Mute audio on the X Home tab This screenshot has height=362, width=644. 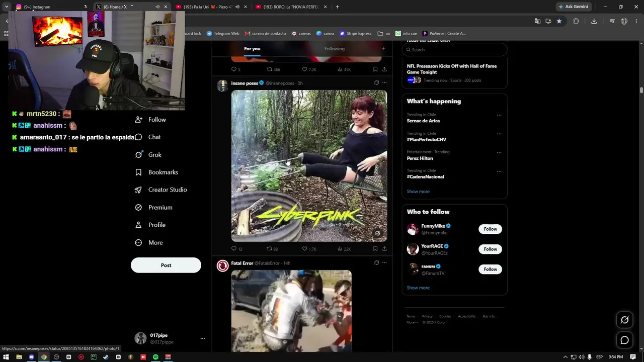click(157, 7)
